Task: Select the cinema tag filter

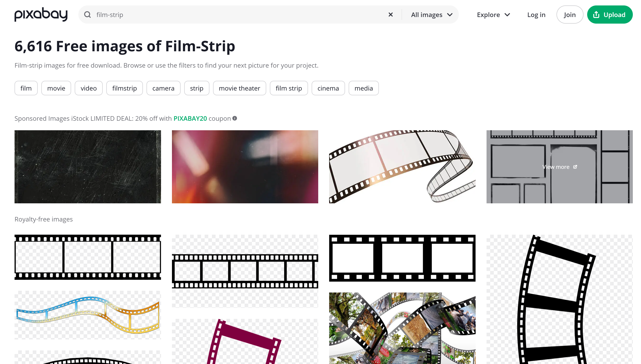Action: click(328, 88)
